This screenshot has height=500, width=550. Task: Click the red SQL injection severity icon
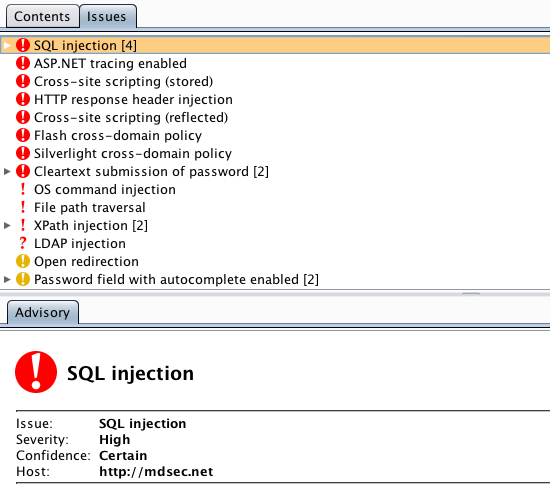click(x=23, y=45)
